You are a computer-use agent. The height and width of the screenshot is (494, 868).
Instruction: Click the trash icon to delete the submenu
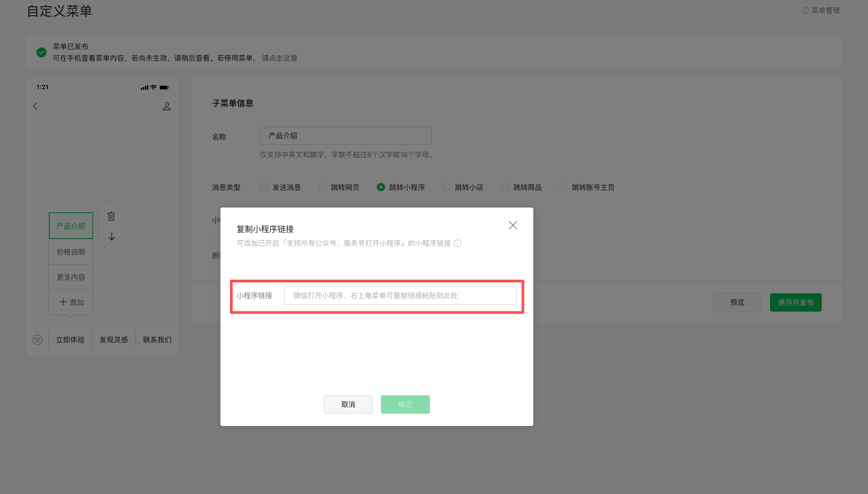click(112, 216)
